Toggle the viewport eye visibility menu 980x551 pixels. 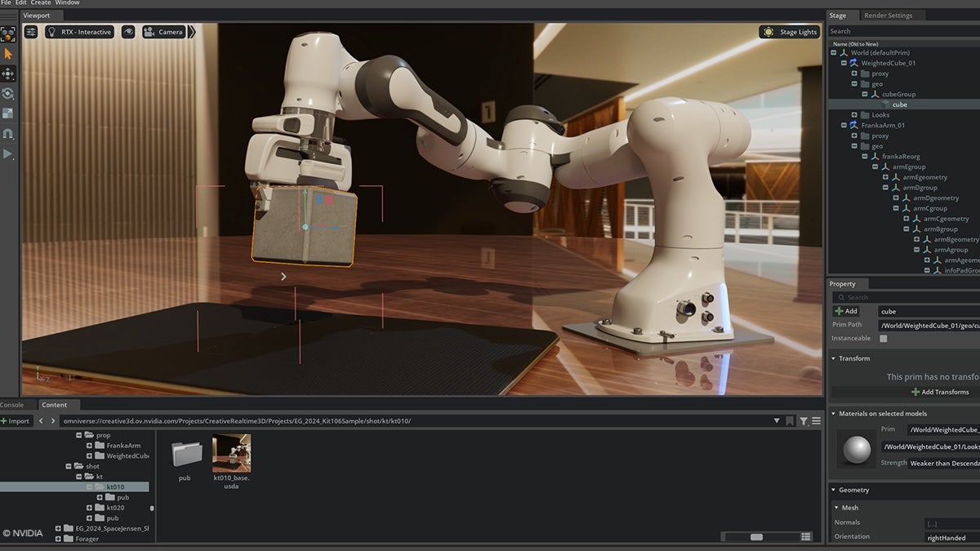point(128,32)
